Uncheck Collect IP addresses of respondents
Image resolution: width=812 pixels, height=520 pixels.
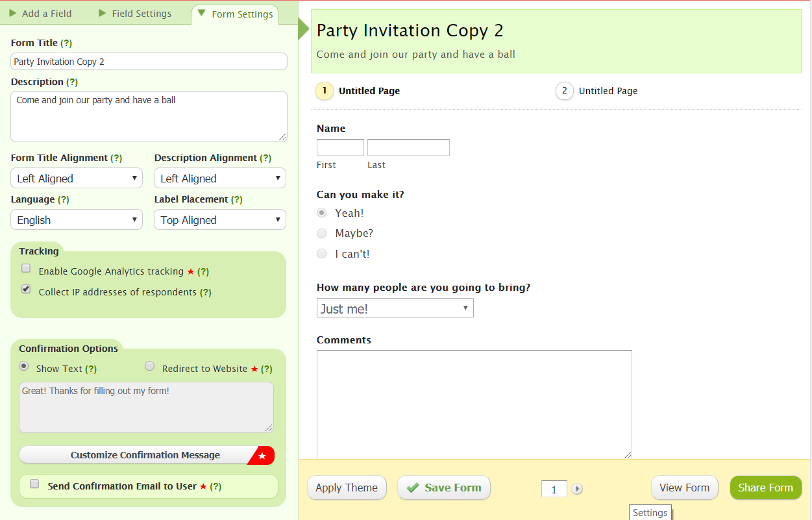pos(26,290)
